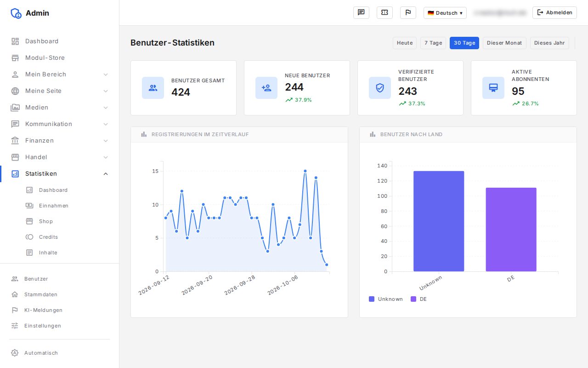Click the flag reports icon in header
Viewport: 588px width, 368px height.
pyautogui.click(x=408, y=13)
